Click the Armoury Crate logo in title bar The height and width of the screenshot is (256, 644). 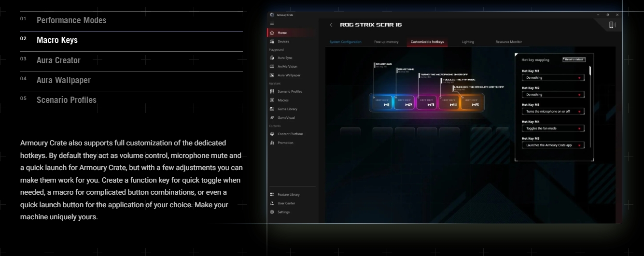[x=272, y=15]
